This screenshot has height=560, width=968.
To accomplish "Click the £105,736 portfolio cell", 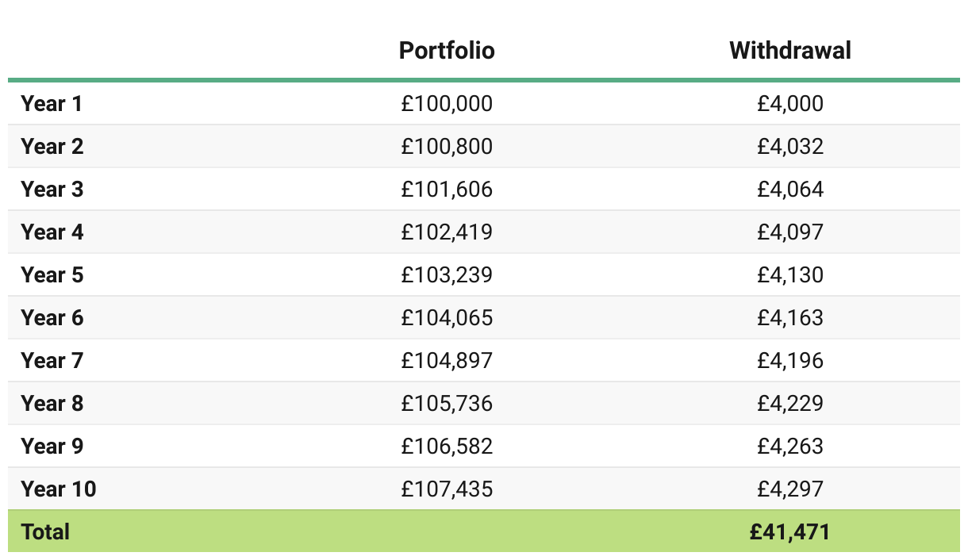I will coord(447,404).
